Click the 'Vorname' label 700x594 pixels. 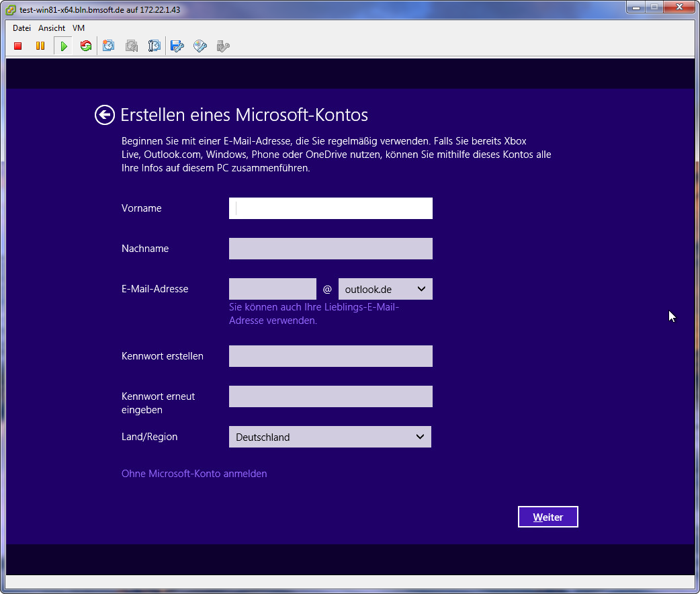(x=142, y=208)
